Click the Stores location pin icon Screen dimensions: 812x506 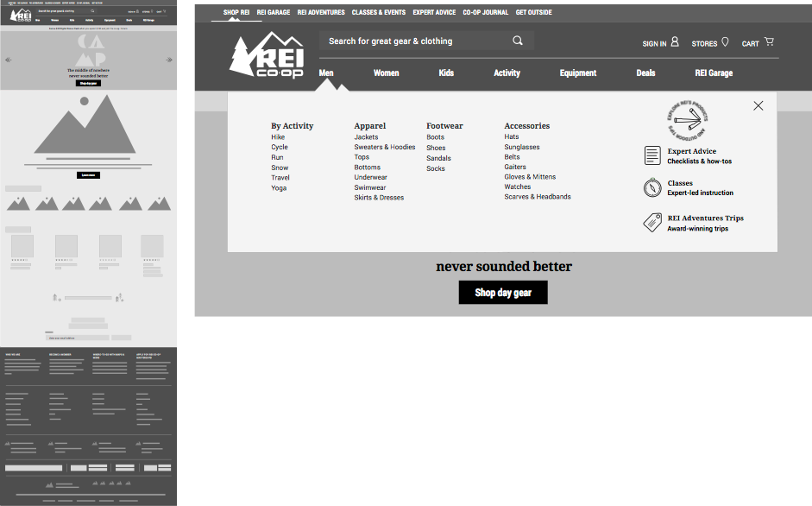[725, 42]
